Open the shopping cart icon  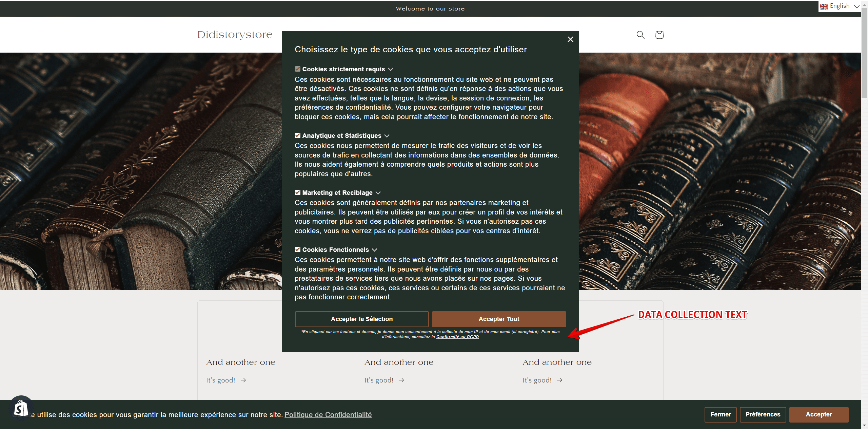click(x=659, y=35)
